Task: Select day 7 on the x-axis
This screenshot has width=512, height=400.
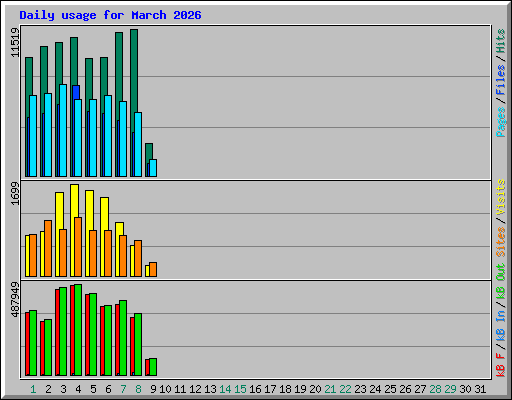Action: [x=123, y=389]
